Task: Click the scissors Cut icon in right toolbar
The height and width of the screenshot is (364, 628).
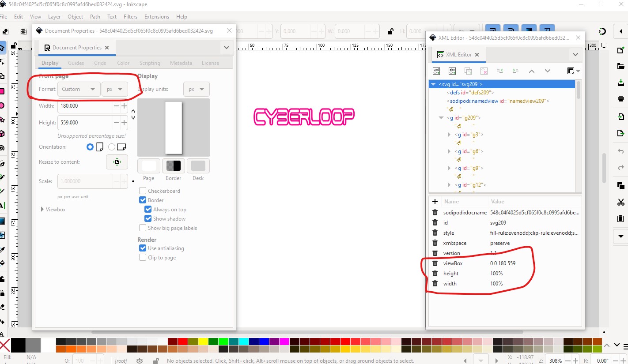Action: pos(621,202)
